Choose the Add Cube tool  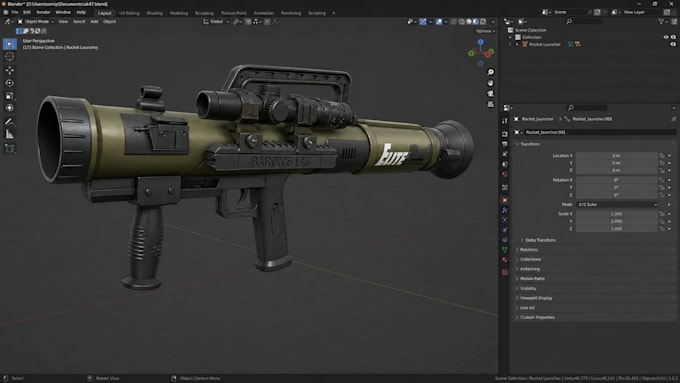(10, 148)
